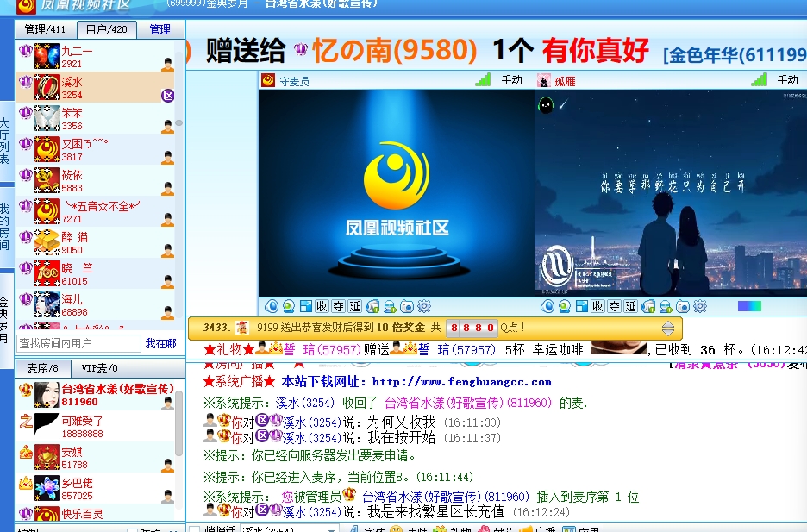
Task: Click the 我在哪 button
Action: [161, 343]
